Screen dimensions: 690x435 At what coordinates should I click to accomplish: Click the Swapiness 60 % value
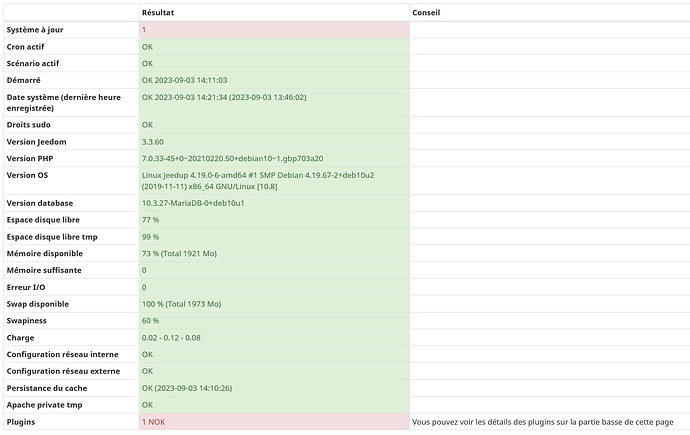pos(150,320)
